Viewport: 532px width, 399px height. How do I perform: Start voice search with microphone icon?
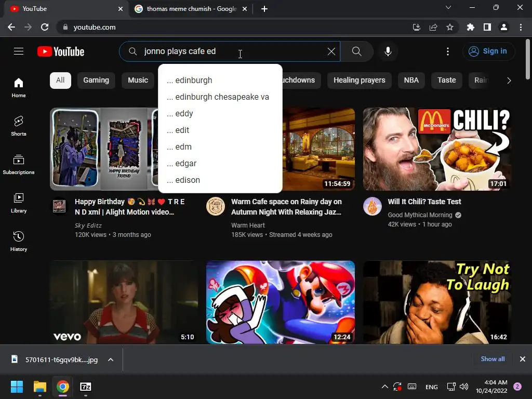click(388, 51)
